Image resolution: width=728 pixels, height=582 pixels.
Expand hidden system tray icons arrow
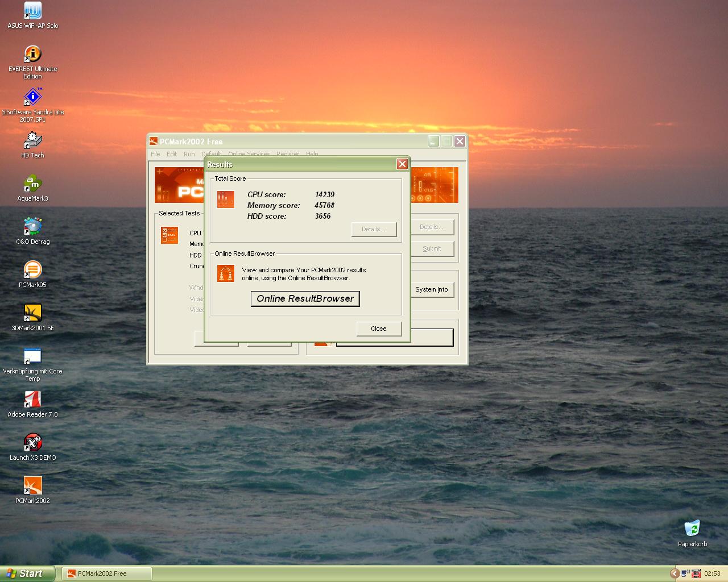(x=675, y=573)
